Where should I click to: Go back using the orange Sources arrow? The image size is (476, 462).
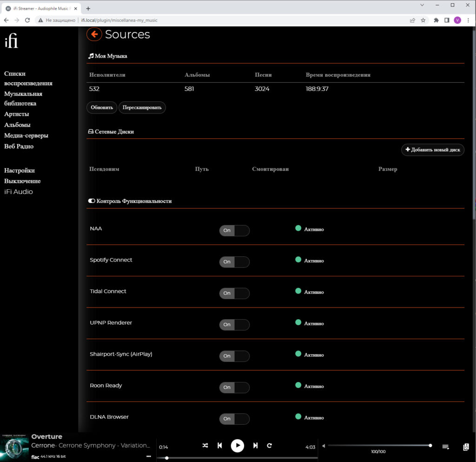tap(94, 34)
